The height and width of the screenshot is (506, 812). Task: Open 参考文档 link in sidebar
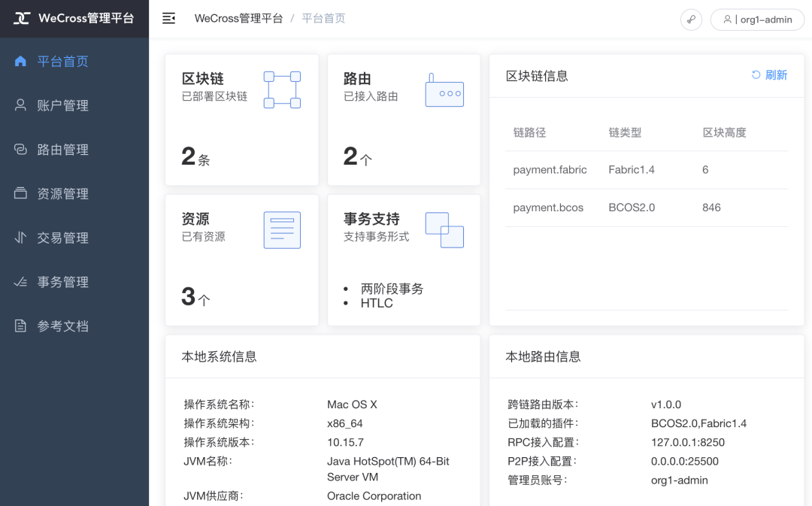pyautogui.click(x=74, y=326)
